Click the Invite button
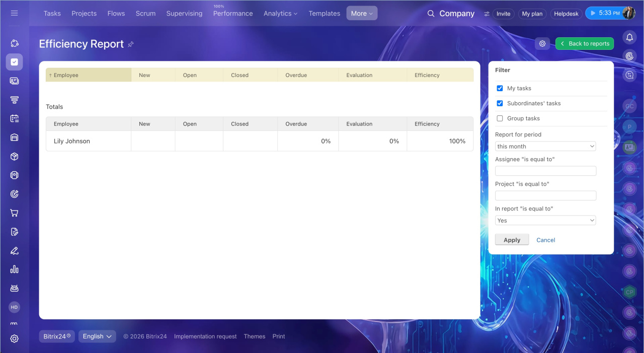The height and width of the screenshot is (353, 644). tap(503, 14)
